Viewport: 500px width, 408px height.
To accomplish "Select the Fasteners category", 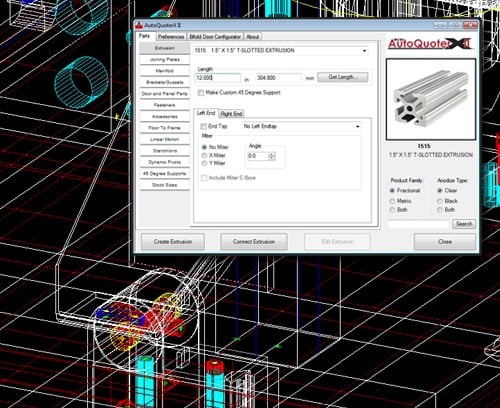I will [165, 105].
